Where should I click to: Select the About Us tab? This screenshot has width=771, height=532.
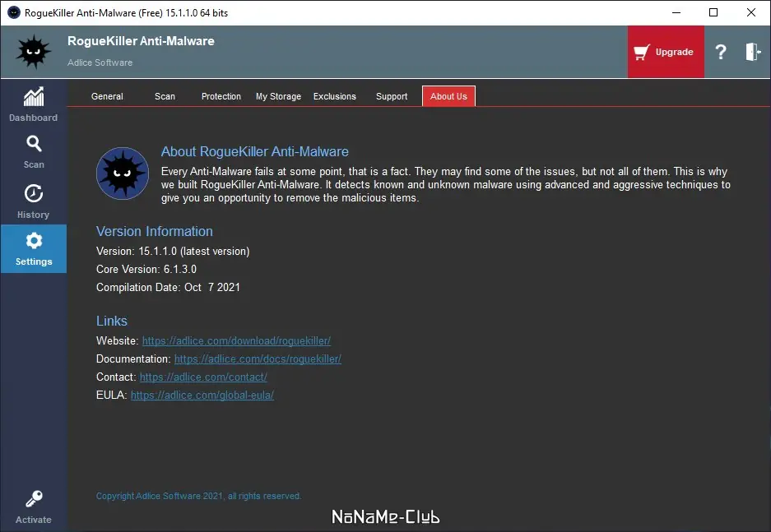pyautogui.click(x=448, y=96)
